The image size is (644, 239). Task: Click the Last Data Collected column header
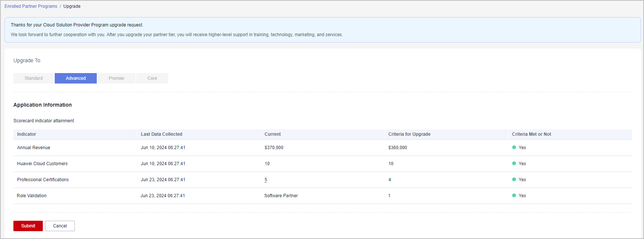point(162,134)
